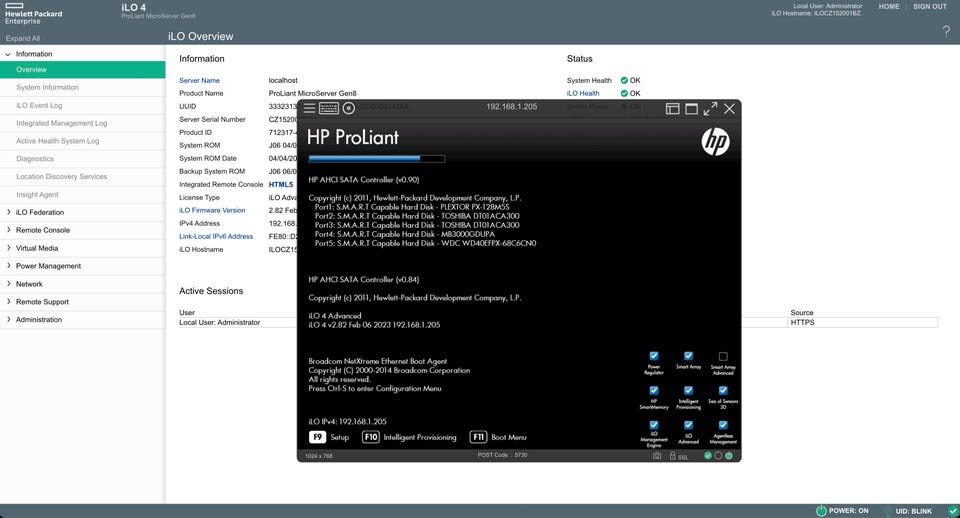Expand the iLO Federation section
Viewport: 960px width, 518px height.
click(39, 212)
